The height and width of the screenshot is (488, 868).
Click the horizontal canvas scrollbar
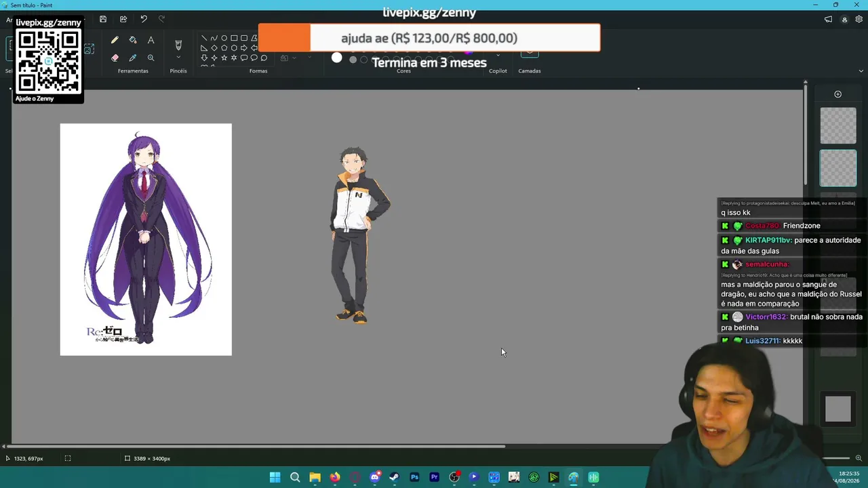point(256,446)
